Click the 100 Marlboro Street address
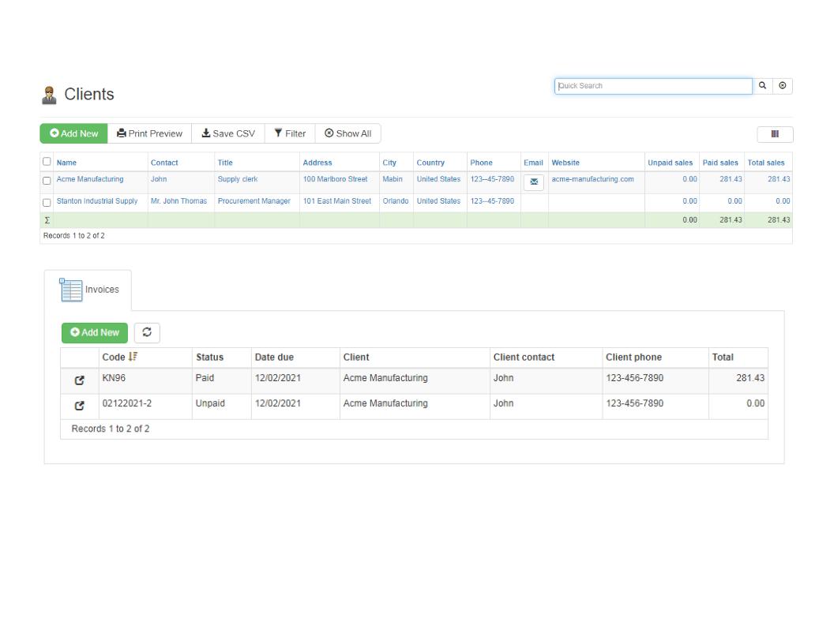The width and height of the screenshot is (834, 644). [x=335, y=179]
